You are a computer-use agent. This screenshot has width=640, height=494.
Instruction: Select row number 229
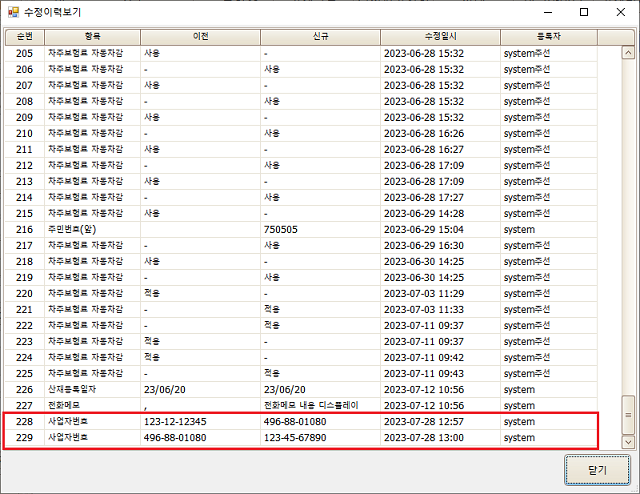pyautogui.click(x=25, y=438)
